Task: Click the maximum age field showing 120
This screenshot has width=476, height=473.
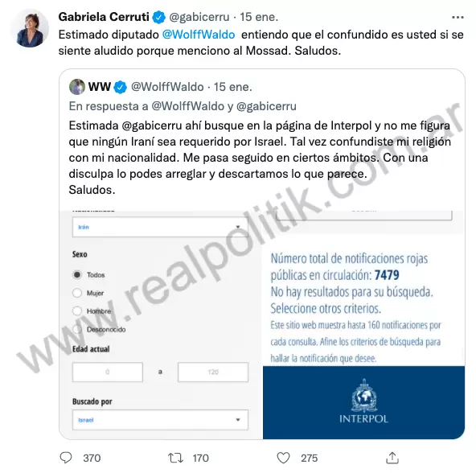Action: coord(213,372)
